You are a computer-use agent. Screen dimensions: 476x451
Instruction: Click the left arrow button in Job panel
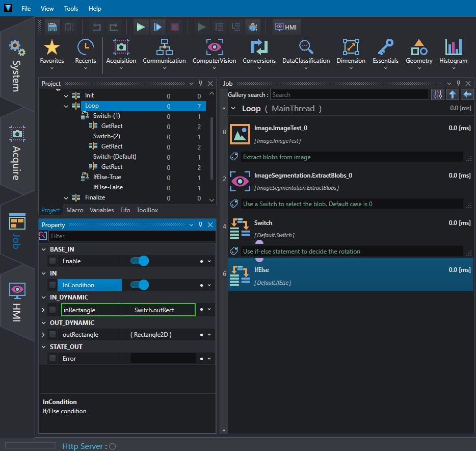point(467,94)
